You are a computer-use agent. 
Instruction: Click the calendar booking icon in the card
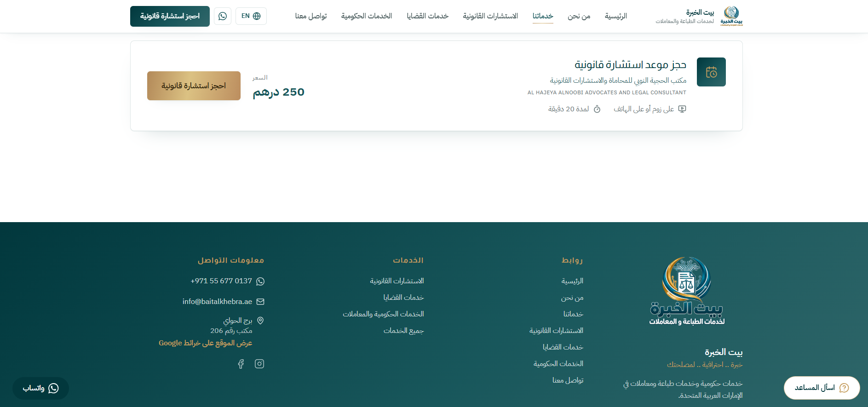711,72
